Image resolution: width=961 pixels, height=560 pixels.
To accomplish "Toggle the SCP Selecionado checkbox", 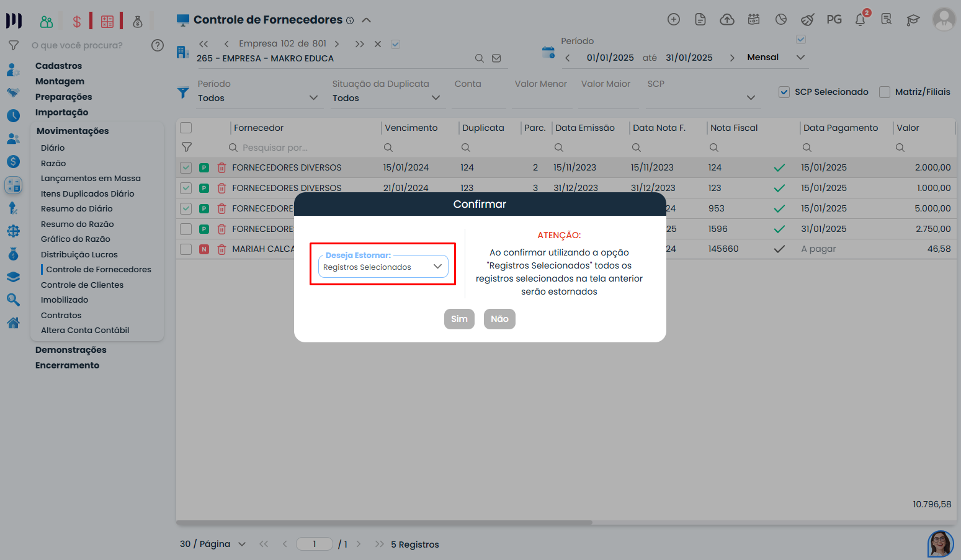I will point(784,92).
